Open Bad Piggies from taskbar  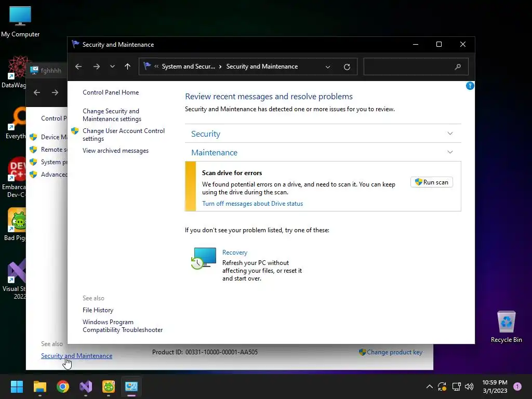point(109,387)
